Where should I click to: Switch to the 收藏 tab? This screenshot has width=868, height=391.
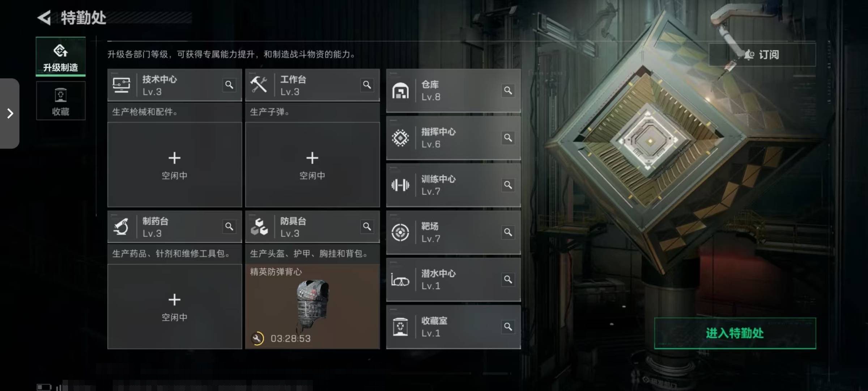click(61, 101)
